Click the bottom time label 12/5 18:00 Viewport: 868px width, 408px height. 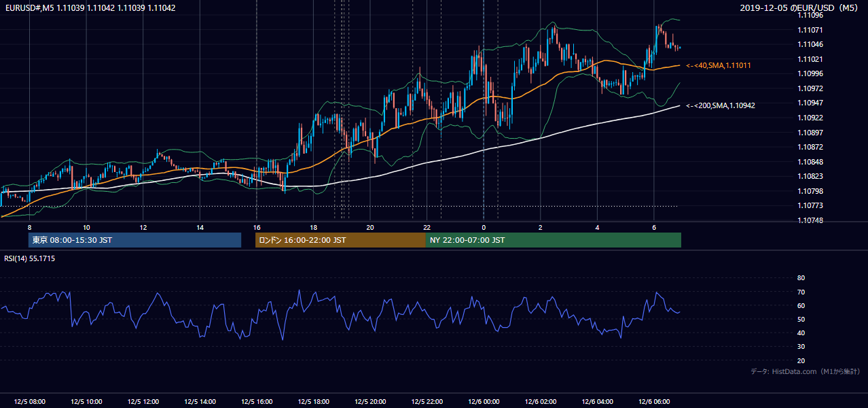point(314,402)
